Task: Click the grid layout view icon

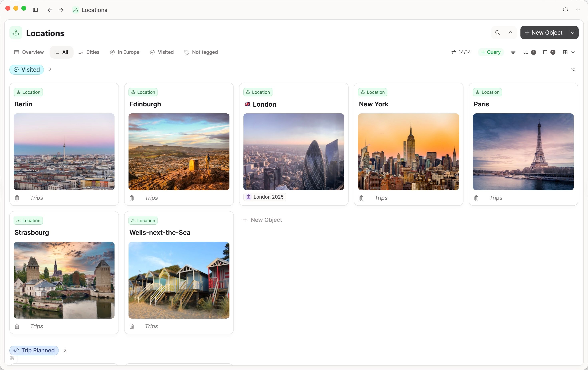Action: point(565,52)
